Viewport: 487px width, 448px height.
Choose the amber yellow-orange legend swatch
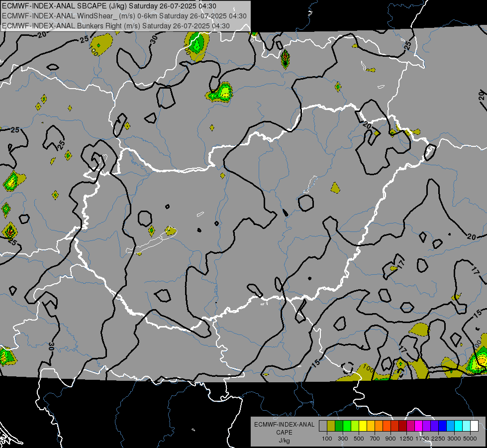click(371, 426)
